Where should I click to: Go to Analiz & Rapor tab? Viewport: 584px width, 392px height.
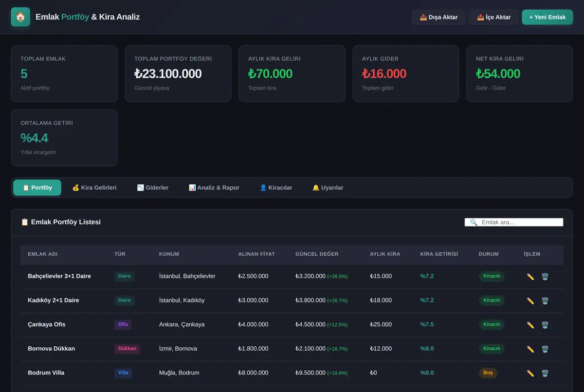click(214, 188)
